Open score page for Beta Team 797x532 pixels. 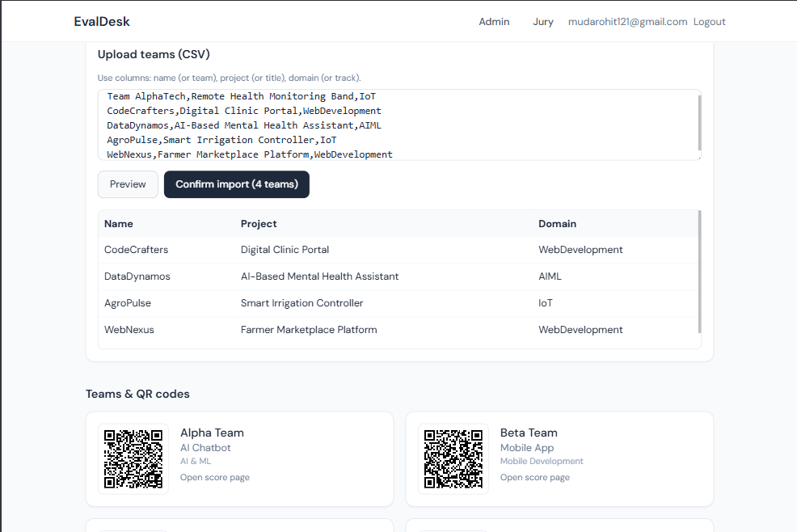pyautogui.click(x=535, y=478)
